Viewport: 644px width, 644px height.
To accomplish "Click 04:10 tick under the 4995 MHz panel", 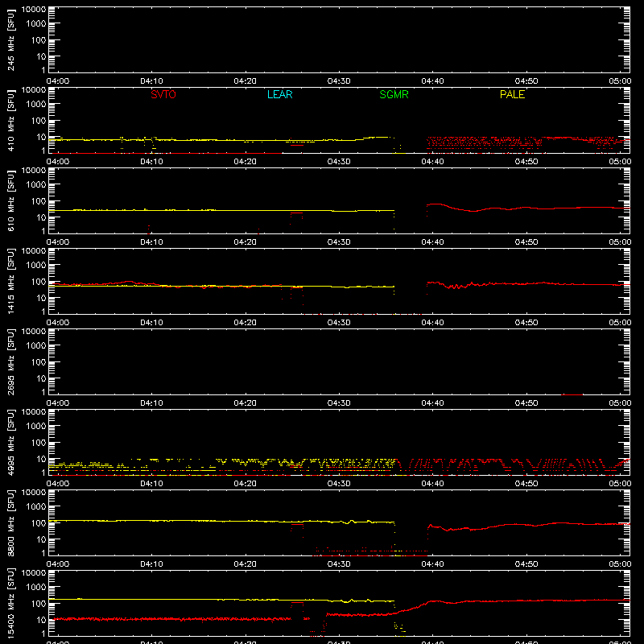I will point(151,484).
